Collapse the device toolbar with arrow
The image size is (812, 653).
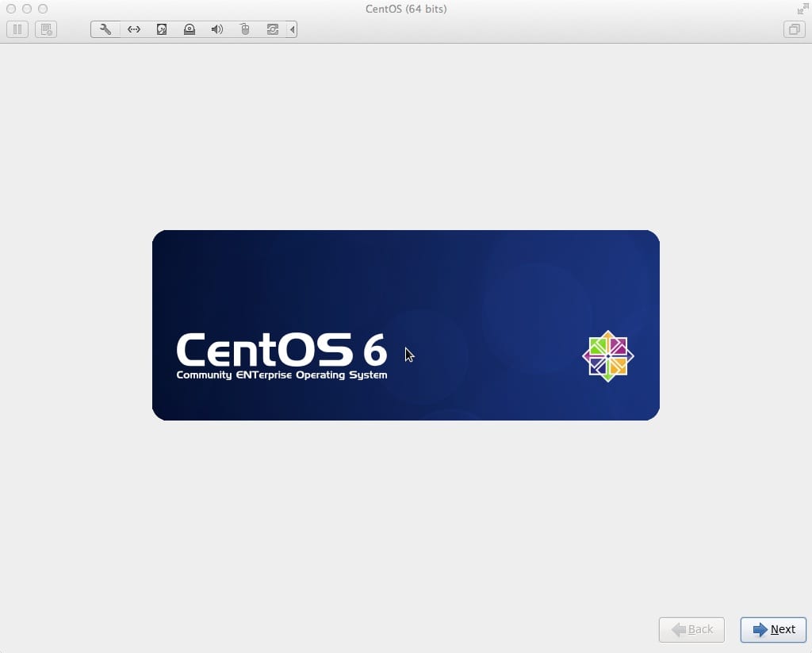coord(292,29)
